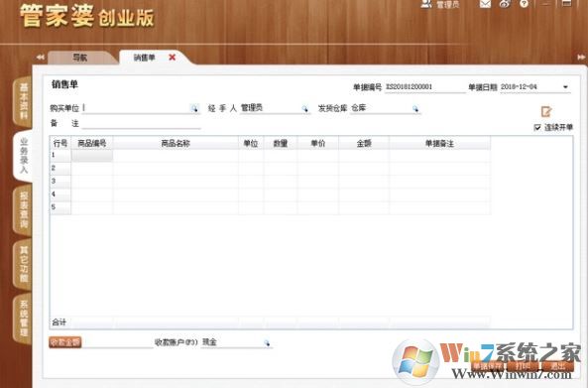Screen dimensions: 588x388
Task: Click the search icon beside 发货仓库 field
Action: [x=415, y=108]
